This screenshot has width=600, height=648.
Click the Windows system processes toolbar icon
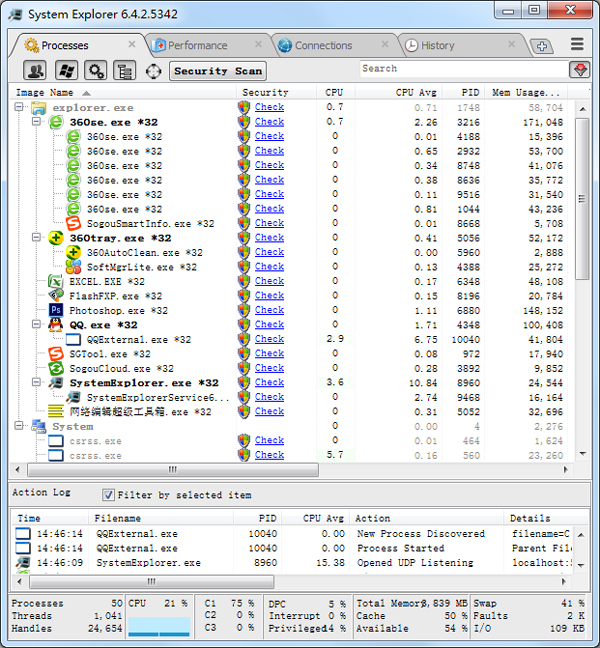click(66, 70)
